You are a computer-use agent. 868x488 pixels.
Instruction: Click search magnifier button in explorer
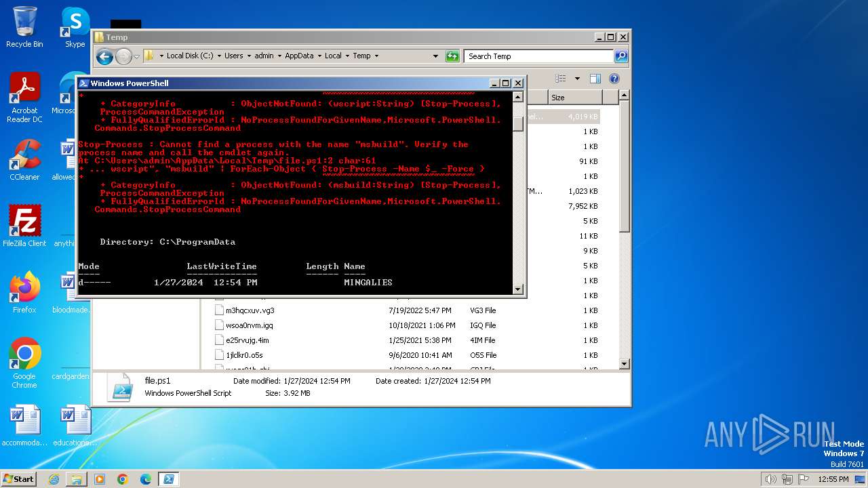click(x=621, y=56)
